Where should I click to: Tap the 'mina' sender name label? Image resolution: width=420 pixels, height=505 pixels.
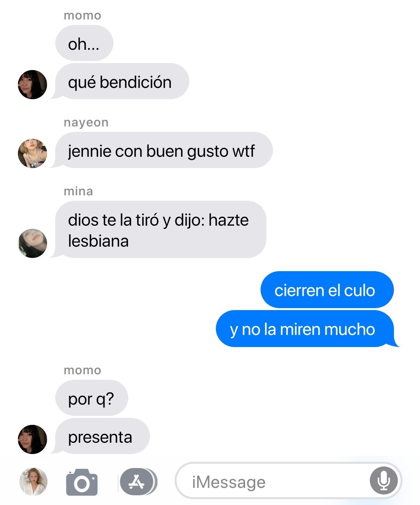(78, 191)
